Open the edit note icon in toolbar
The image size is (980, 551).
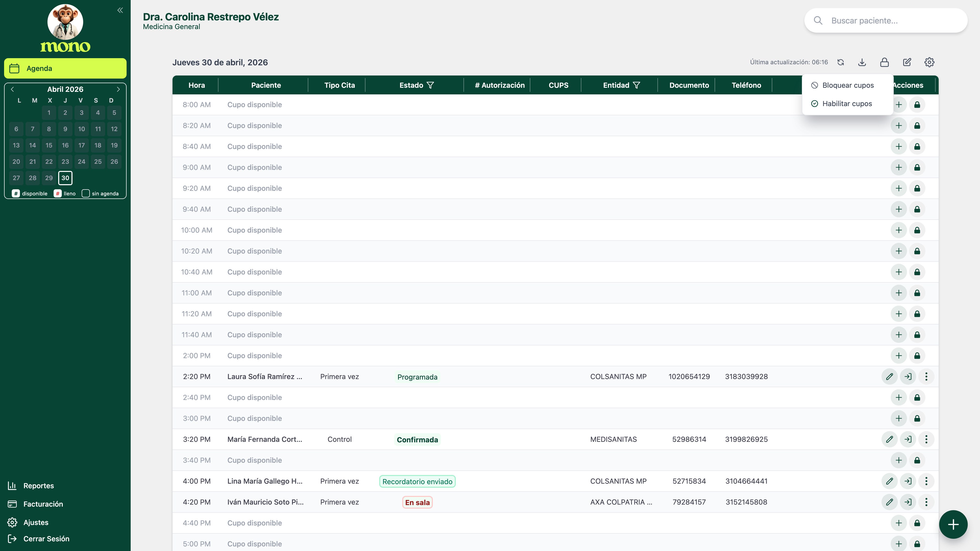(x=907, y=62)
